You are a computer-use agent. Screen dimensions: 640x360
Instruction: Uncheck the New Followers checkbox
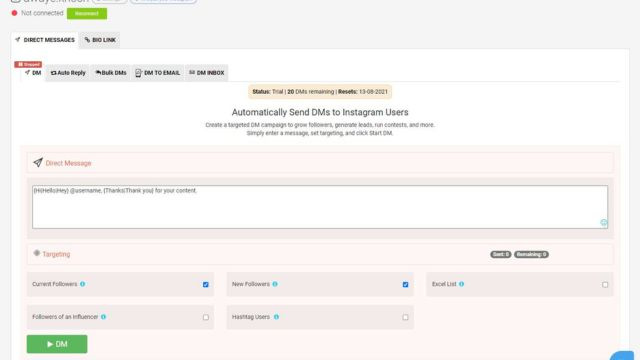(x=405, y=284)
